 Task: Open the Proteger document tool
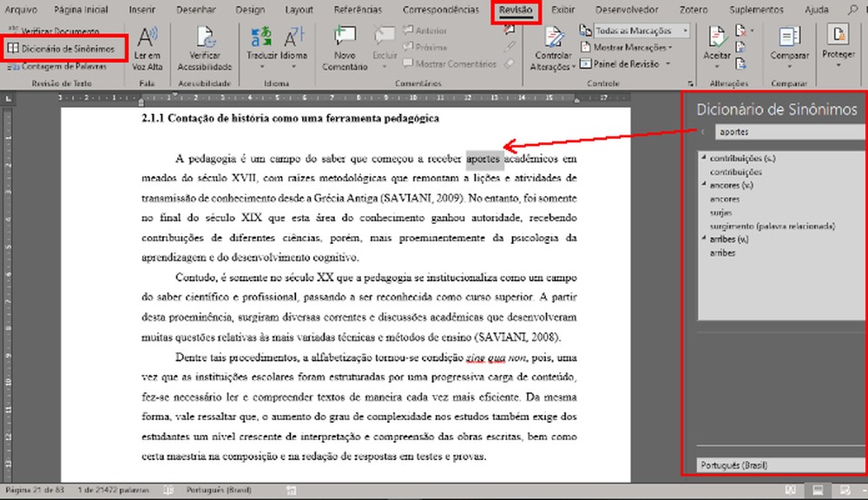[838, 48]
